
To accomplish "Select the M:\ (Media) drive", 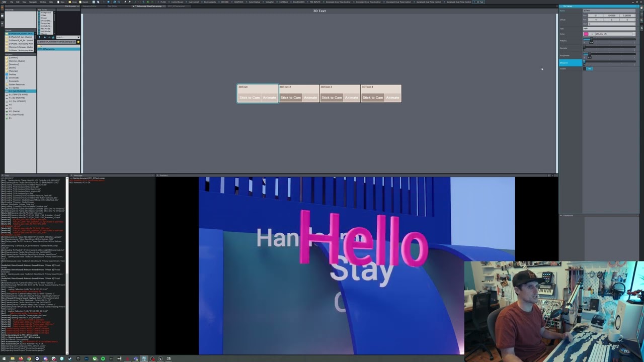I will coord(14,111).
